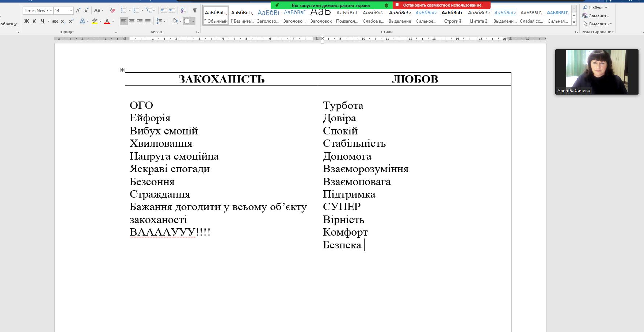Open the highlight color dropdown arrow

click(100, 21)
